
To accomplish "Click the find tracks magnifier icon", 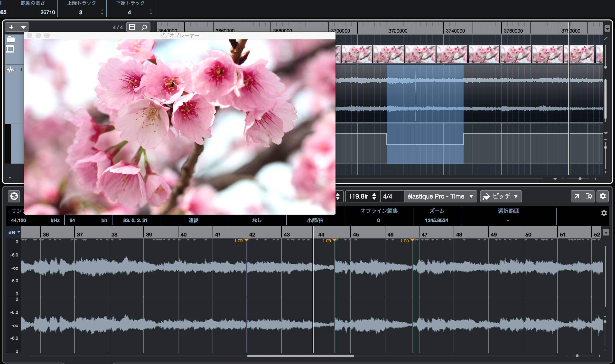I will 144,27.
